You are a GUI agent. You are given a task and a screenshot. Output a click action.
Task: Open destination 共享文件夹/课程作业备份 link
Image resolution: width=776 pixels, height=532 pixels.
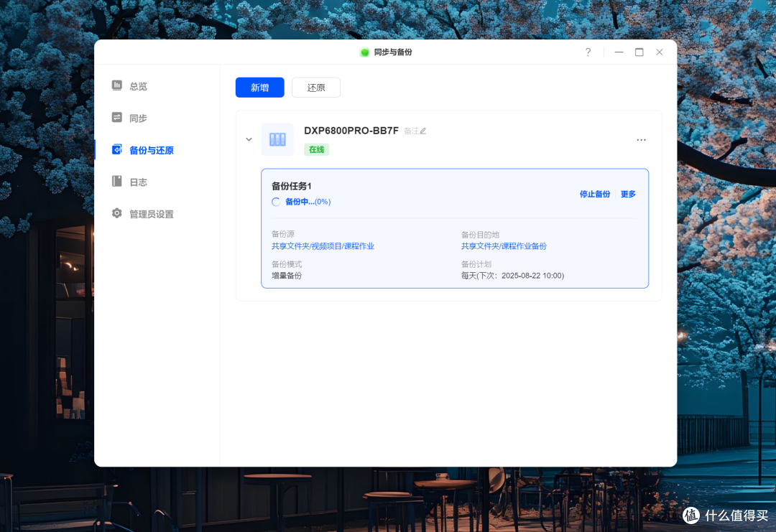504,246
